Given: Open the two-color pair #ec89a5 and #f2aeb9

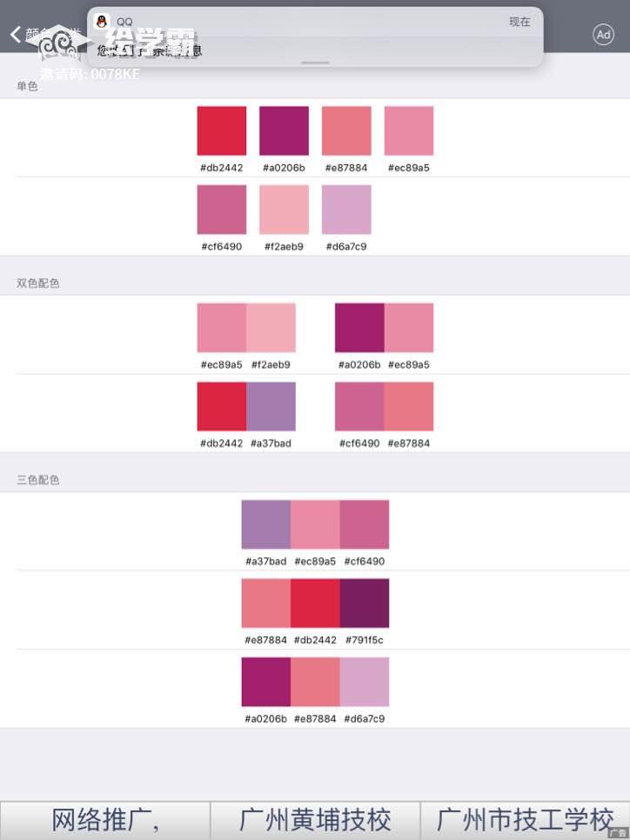Looking at the screenshot, I should (246, 328).
